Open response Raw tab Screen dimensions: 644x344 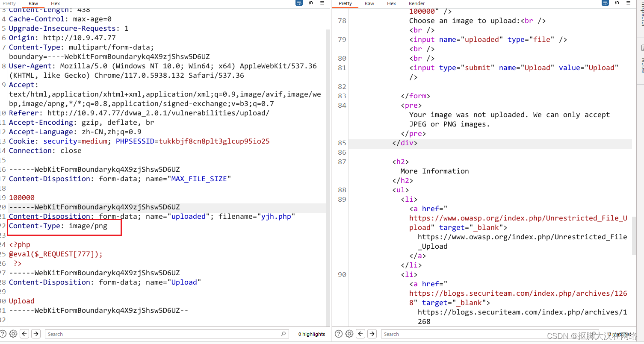369,3
